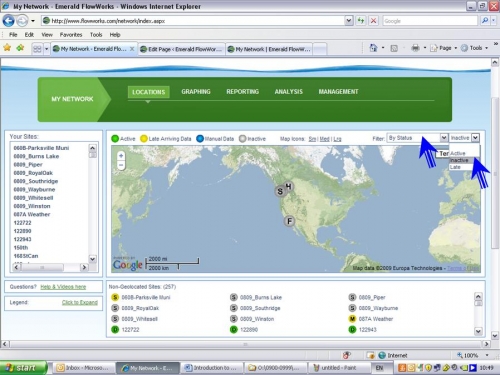Select Late in the status list
The image size is (500, 375).
click(455, 167)
